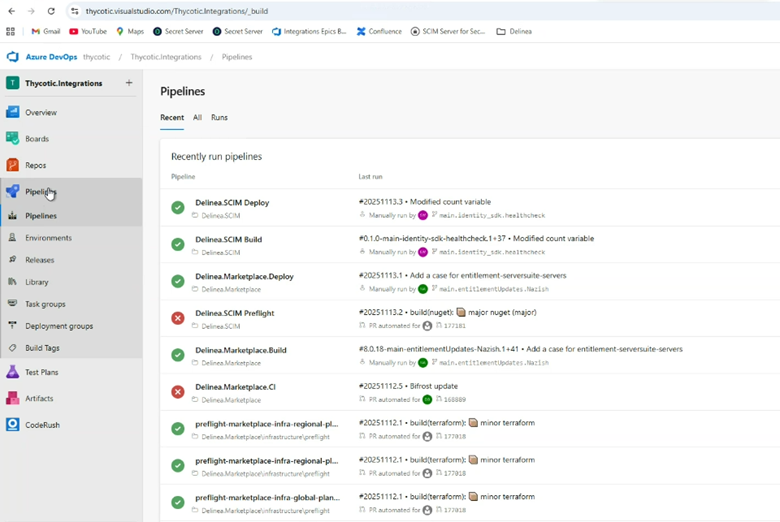Switch to the All pipelines tab

tap(197, 117)
